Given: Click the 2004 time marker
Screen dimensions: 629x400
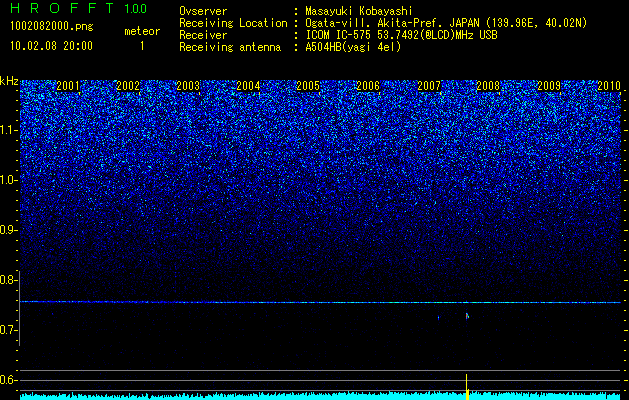Looking at the screenshot, I should point(248,86).
